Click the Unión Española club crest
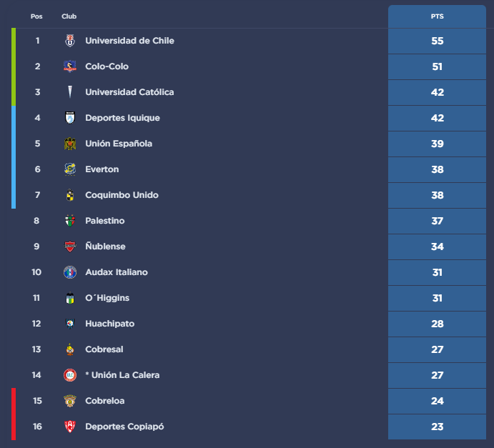The height and width of the screenshot is (448, 494). [x=69, y=144]
